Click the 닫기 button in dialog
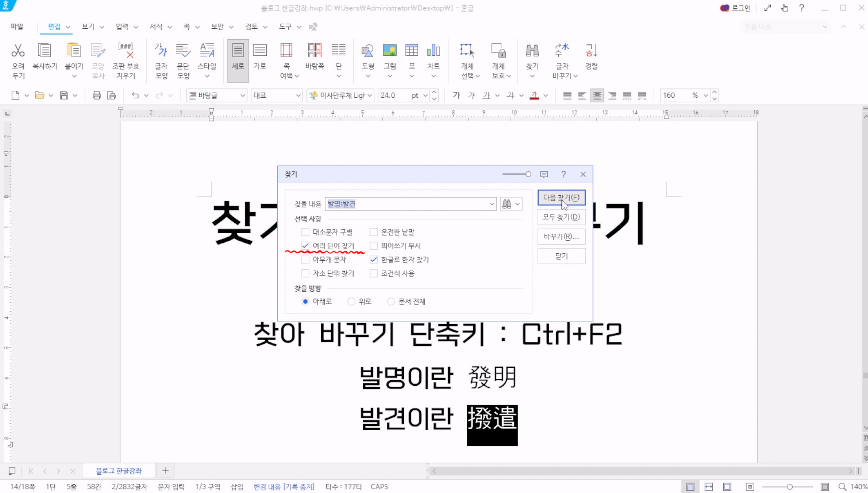The image size is (868, 493). pos(561,257)
